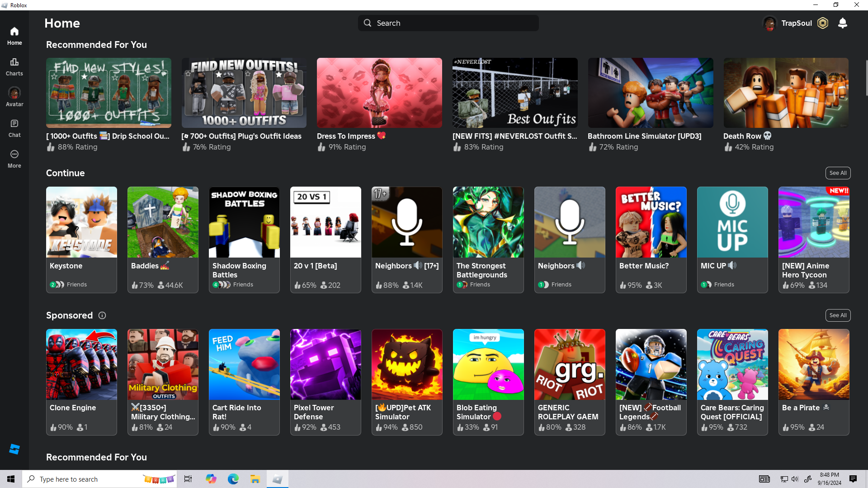Open Plug's Outfit Ideas thumbnail
The height and width of the screenshot is (488, 868).
(244, 93)
